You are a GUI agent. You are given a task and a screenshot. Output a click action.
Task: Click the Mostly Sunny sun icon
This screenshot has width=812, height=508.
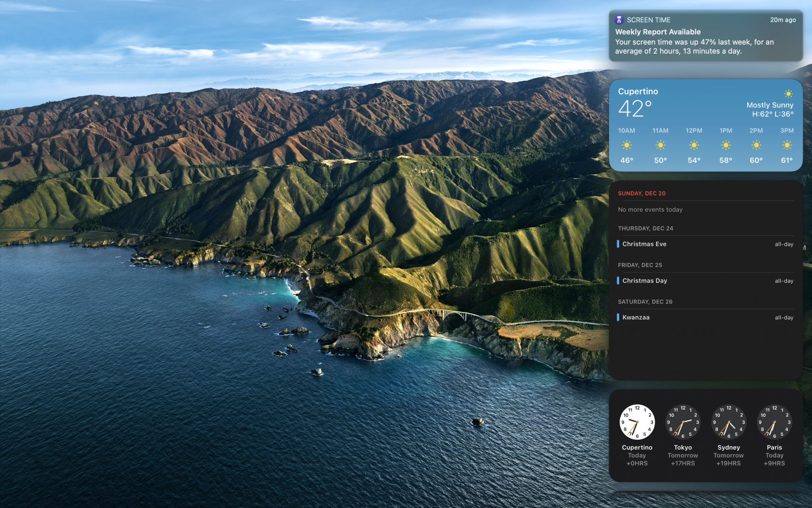[x=788, y=94]
